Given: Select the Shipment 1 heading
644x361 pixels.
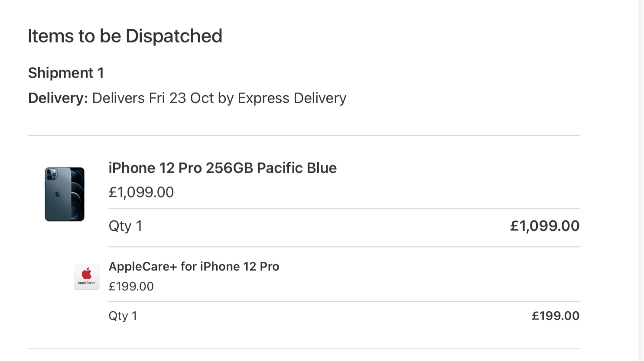Looking at the screenshot, I should pyautogui.click(x=66, y=73).
